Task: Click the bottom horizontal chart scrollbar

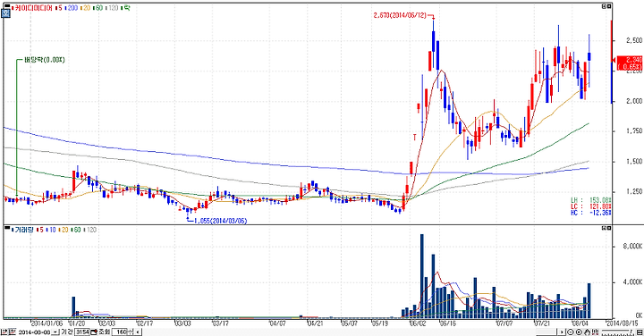Action: click(x=350, y=332)
